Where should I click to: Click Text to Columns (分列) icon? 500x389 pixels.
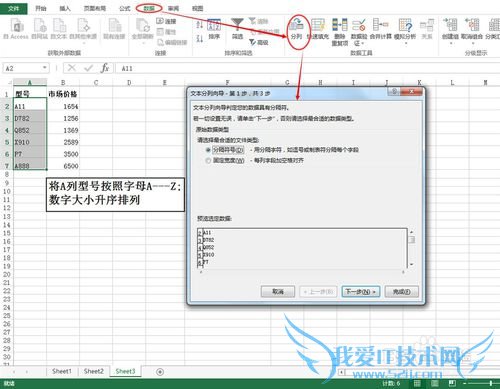click(296, 29)
